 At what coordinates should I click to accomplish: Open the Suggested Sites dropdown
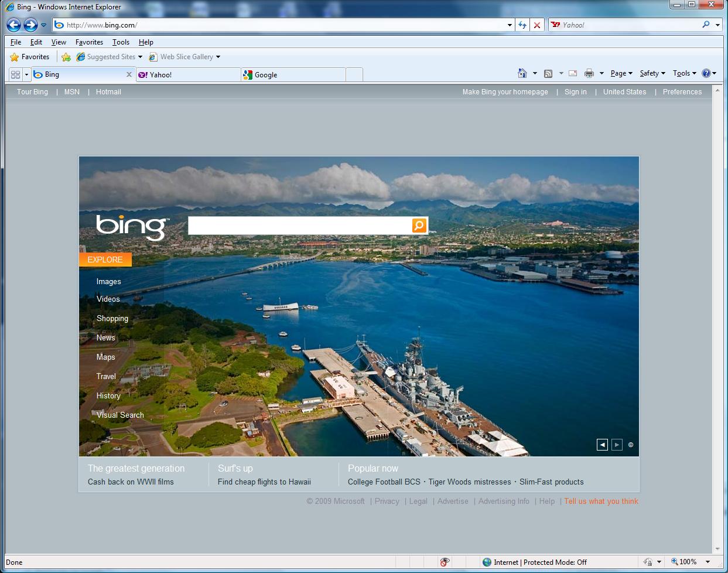coord(110,57)
